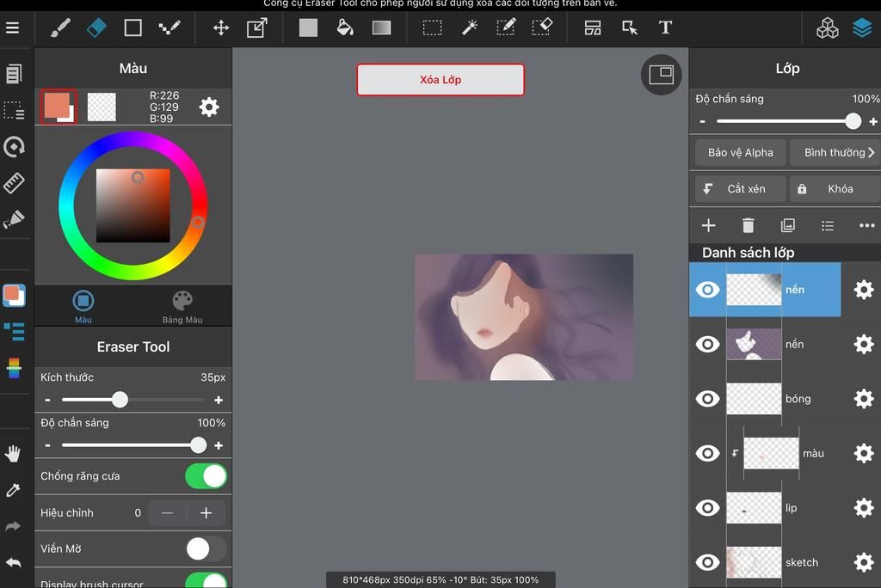Toggle Chống răng cưa anti-aliasing switch

pyautogui.click(x=206, y=476)
